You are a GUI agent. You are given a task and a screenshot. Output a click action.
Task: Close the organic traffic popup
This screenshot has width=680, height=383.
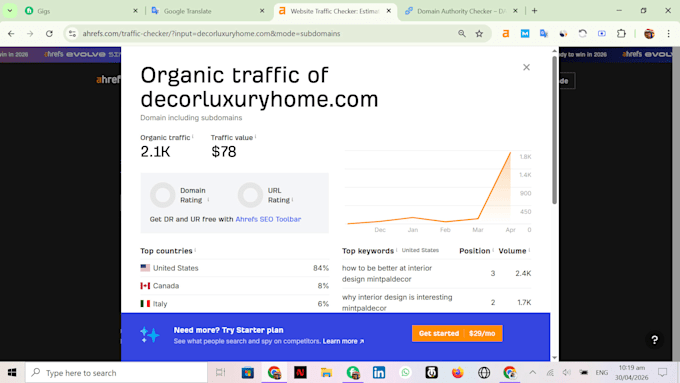pyautogui.click(x=526, y=67)
